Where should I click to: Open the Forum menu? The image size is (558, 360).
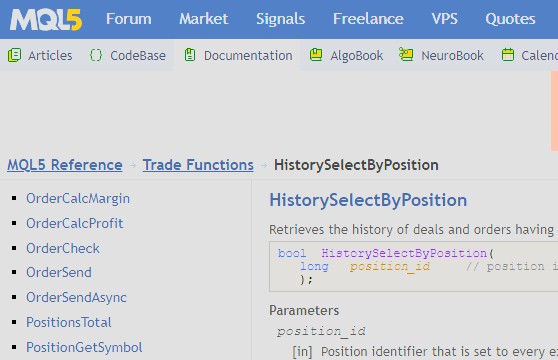click(x=129, y=19)
